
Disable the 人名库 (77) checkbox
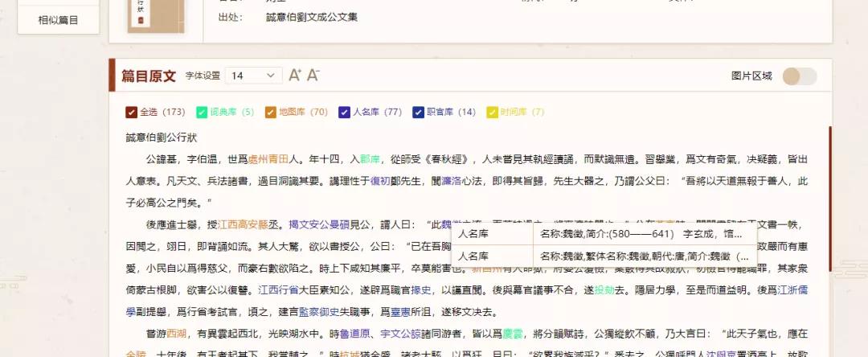pos(345,113)
